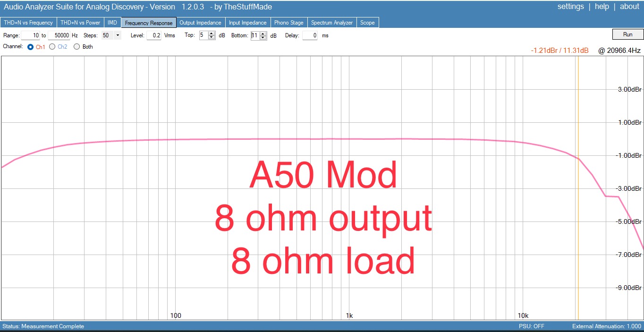644x332 pixels.
Task: Click the '-1.21dBr / 11.31dB' readout
Action: point(559,51)
